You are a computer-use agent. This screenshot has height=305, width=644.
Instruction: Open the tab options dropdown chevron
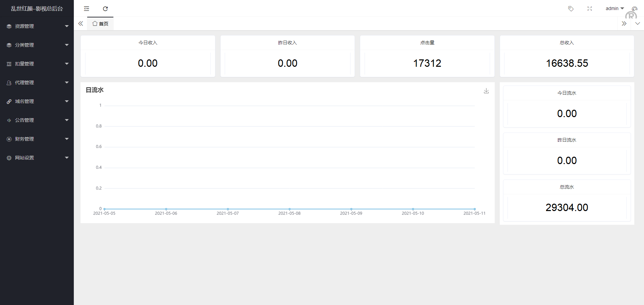tap(637, 23)
